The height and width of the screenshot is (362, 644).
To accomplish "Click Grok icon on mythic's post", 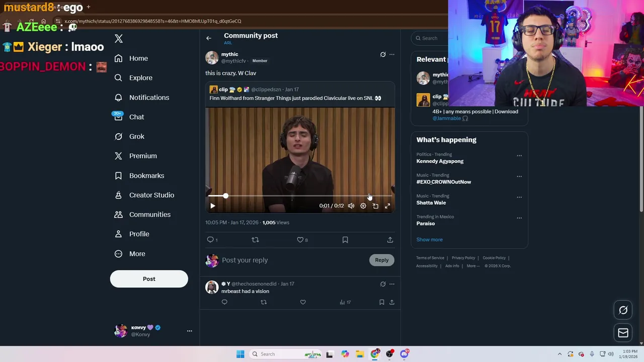I will tap(383, 54).
